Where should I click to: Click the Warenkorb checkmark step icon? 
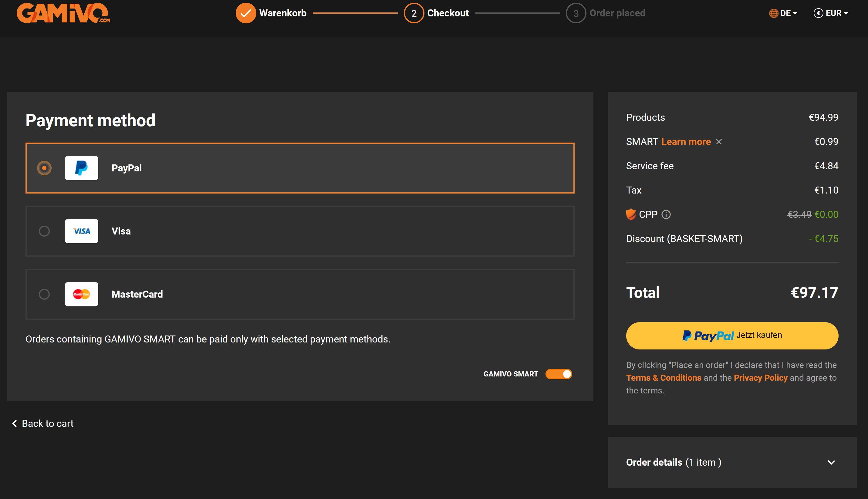tap(246, 13)
